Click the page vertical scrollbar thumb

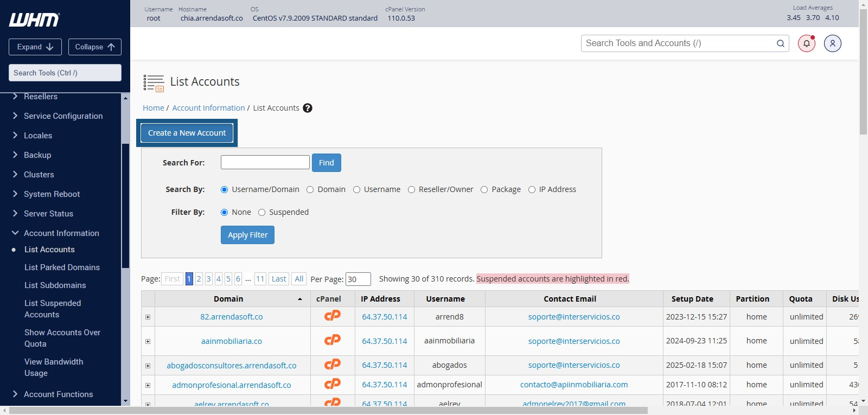point(863,72)
